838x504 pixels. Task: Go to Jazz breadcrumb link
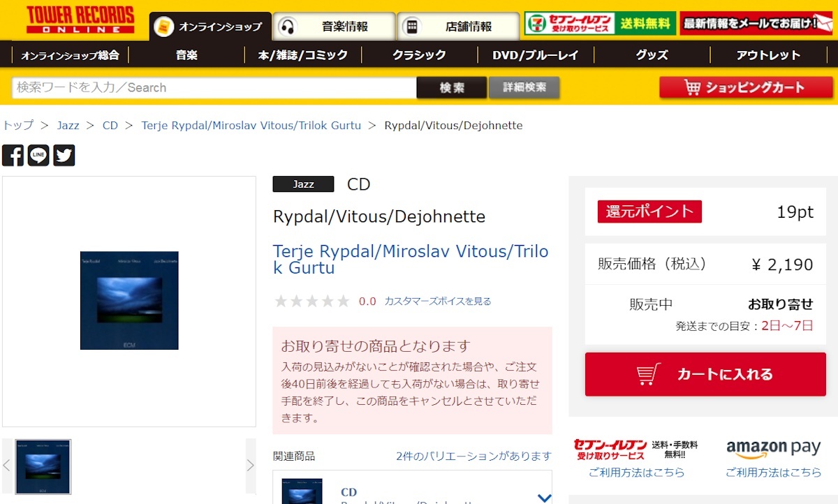coord(68,126)
